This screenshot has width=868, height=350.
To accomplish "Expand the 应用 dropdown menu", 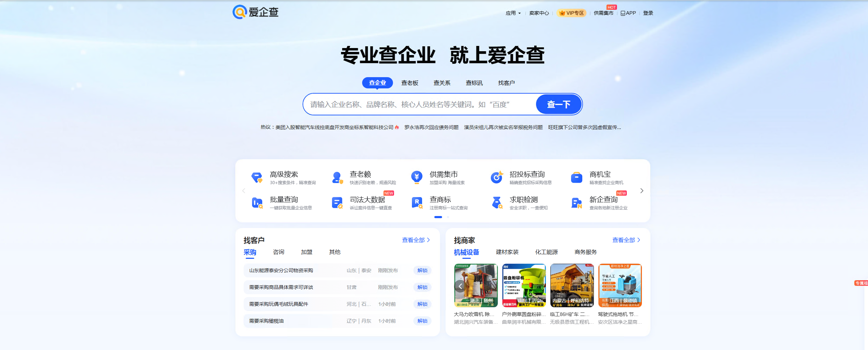I will click(x=513, y=13).
